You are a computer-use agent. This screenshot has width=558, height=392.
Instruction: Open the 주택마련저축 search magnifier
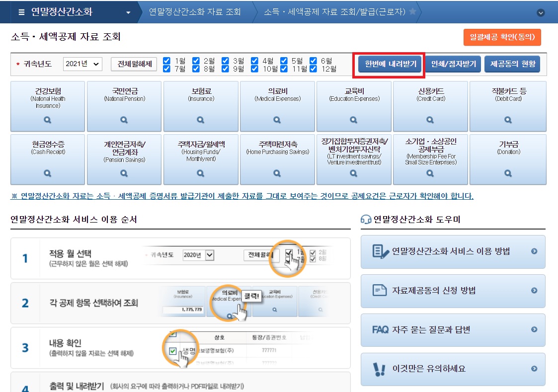277,173
